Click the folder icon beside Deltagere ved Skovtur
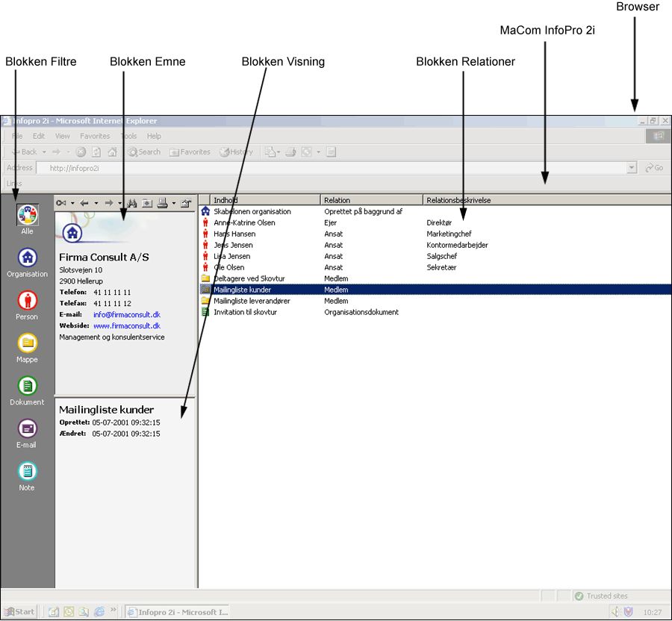672x621 pixels. coord(206,278)
